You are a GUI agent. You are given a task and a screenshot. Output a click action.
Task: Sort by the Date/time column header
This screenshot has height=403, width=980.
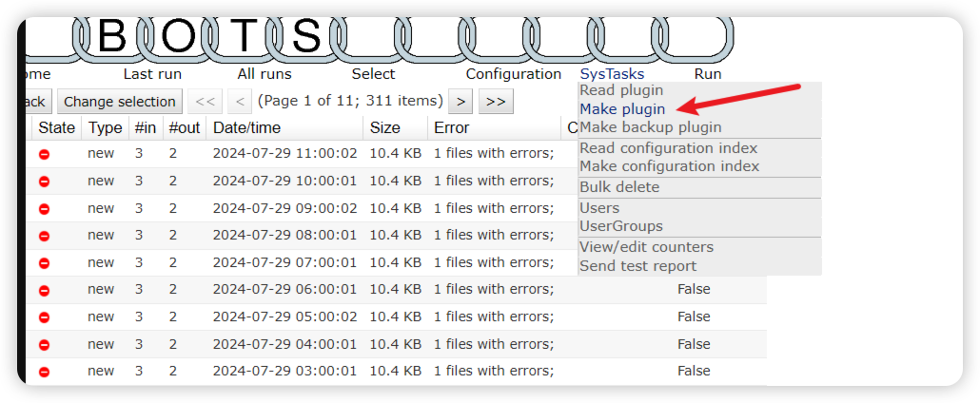click(x=245, y=128)
